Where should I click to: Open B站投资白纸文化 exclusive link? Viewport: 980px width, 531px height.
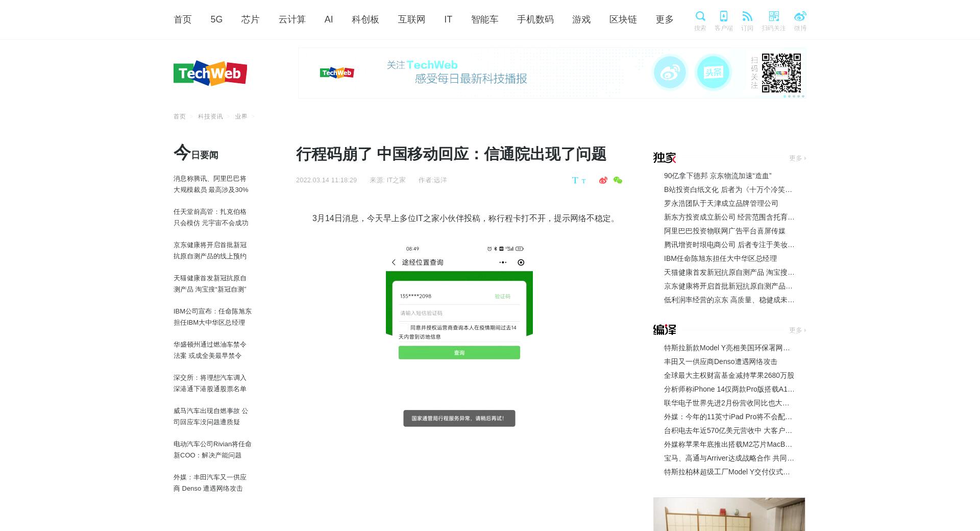tap(728, 189)
